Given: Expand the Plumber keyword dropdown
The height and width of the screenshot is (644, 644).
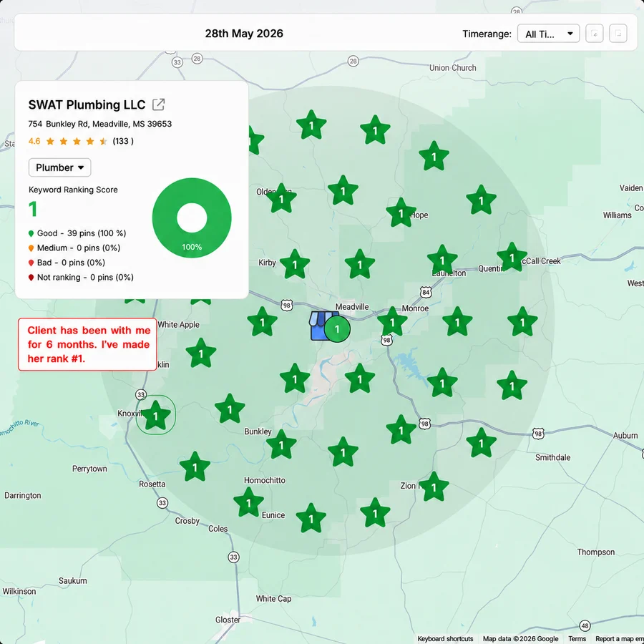Looking at the screenshot, I should [60, 167].
